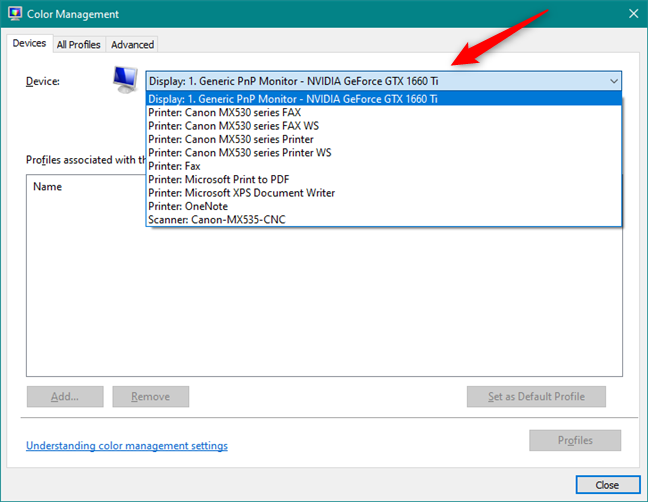The width and height of the screenshot is (648, 502).
Task: Click the Close button at bottom
Action: [608, 485]
